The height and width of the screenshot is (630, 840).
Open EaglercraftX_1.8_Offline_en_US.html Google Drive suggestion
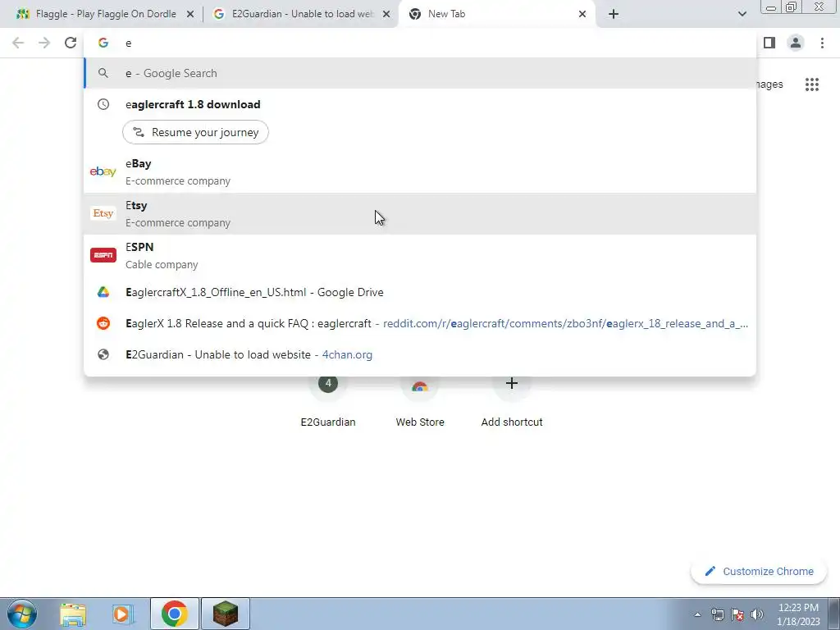pyautogui.click(x=420, y=293)
